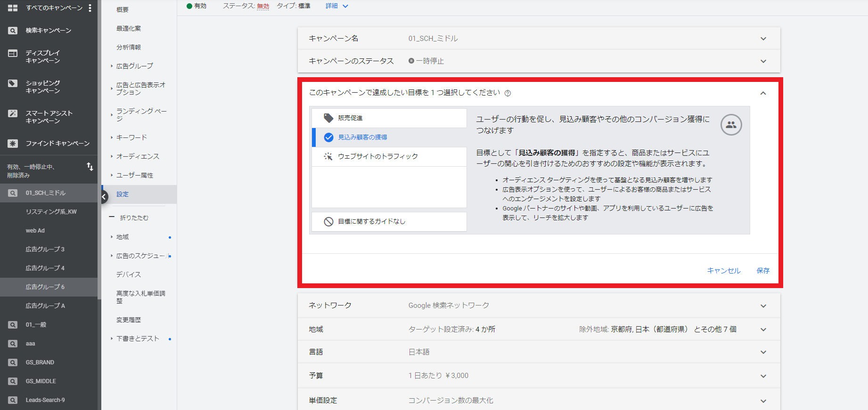The width and height of the screenshot is (868, 410).
Task: Expand the 地域 settings row showing 4 か所
Action: tap(539, 330)
